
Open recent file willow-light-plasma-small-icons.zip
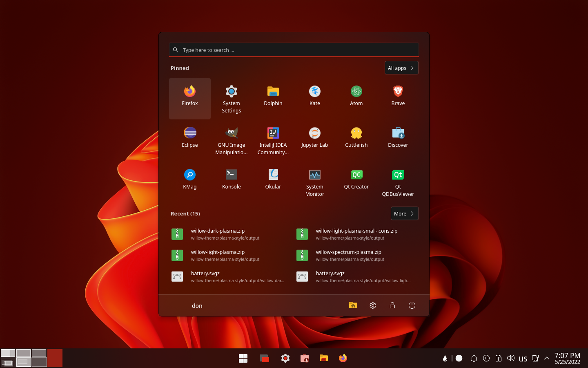[x=356, y=234]
